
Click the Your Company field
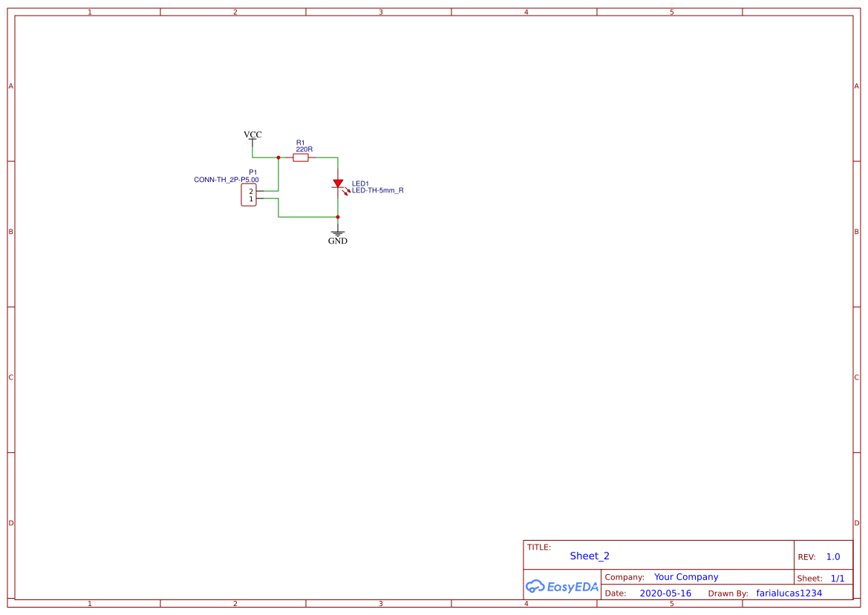tap(686, 576)
